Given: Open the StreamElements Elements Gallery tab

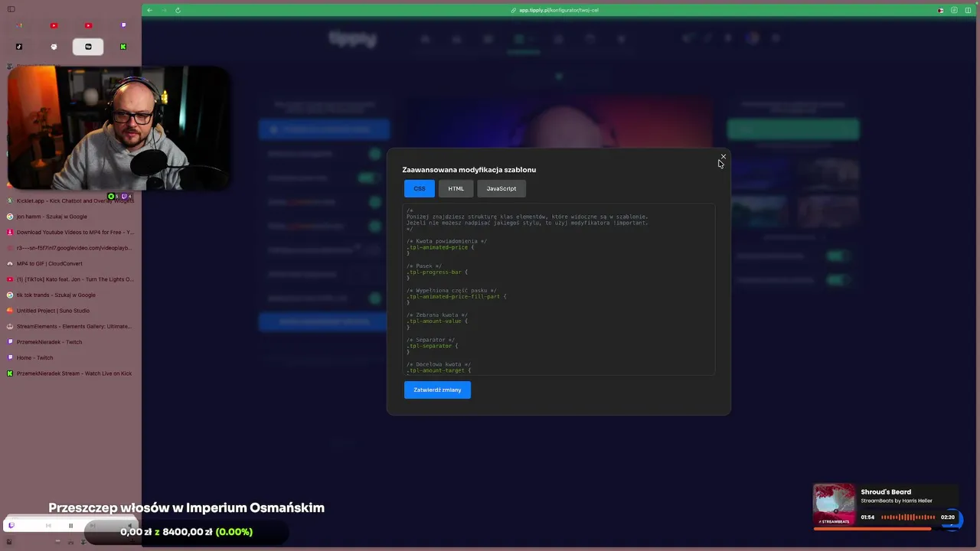Looking at the screenshot, I should (70, 326).
